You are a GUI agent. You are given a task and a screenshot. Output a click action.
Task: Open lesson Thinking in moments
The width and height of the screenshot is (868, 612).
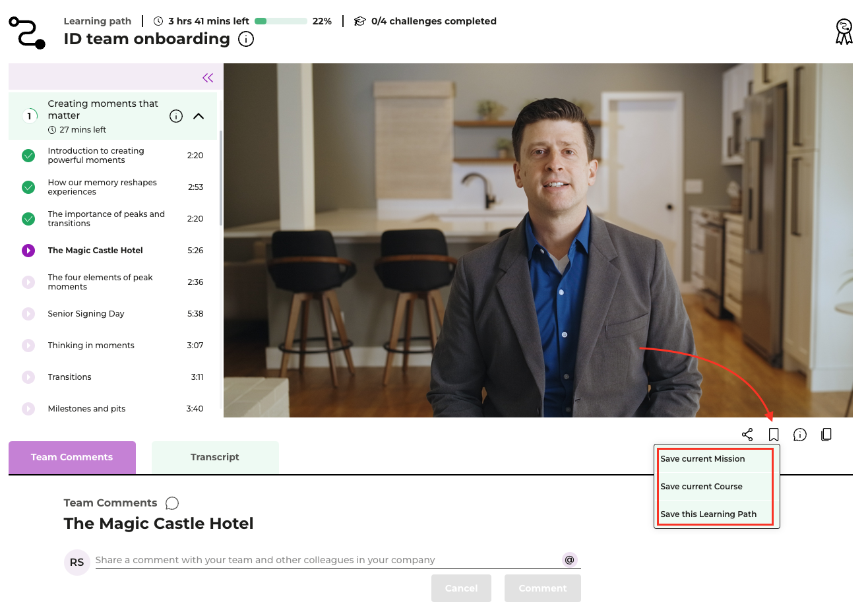[113, 346]
